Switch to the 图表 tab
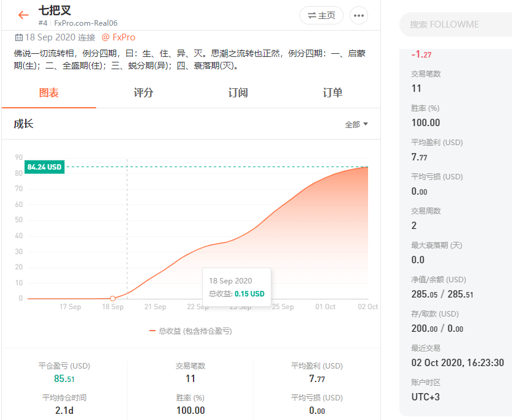This screenshot has height=420, width=512. click(48, 92)
